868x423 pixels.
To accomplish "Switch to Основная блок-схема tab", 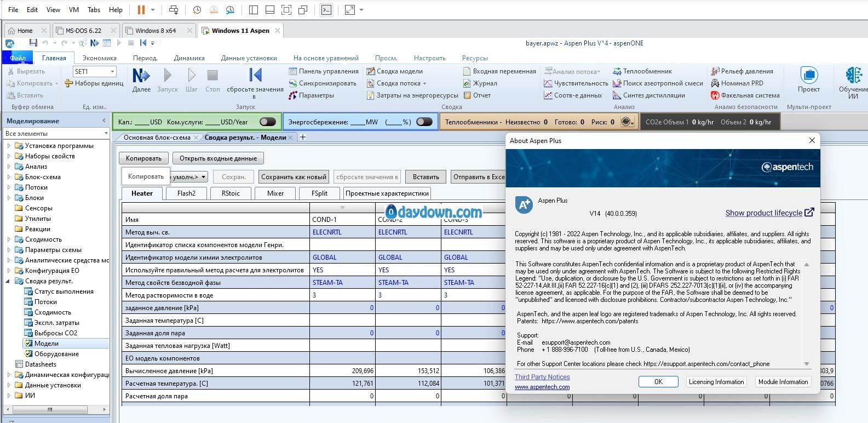I will [157, 138].
